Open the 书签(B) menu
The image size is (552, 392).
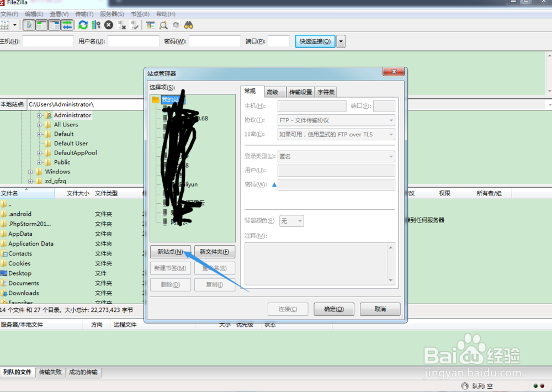[x=140, y=14]
